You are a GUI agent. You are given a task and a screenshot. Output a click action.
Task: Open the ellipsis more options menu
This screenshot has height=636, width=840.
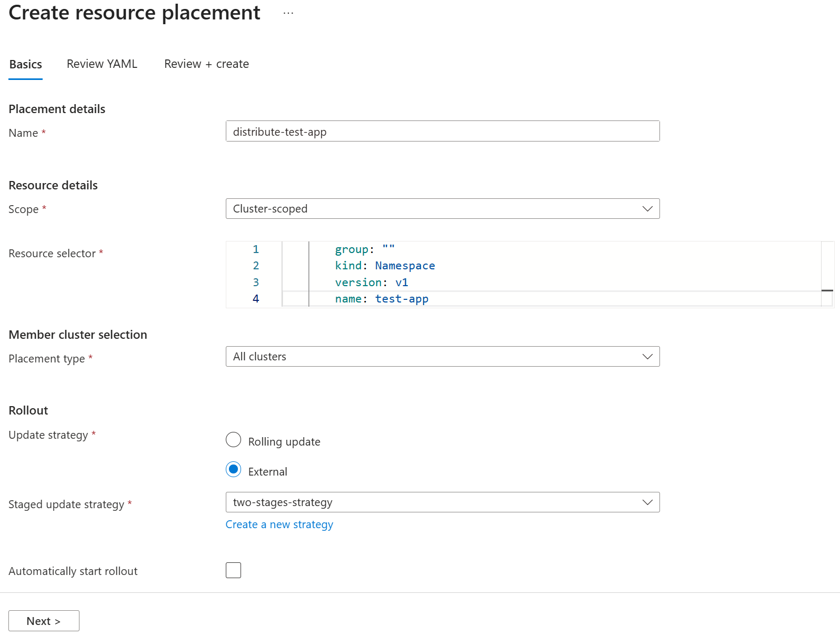pyautogui.click(x=288, y=13)
